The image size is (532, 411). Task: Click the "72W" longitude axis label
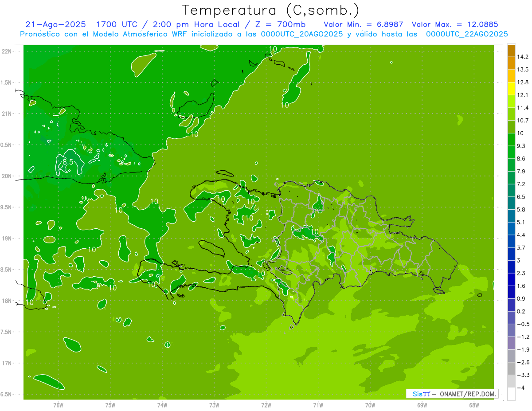point(266,405)
